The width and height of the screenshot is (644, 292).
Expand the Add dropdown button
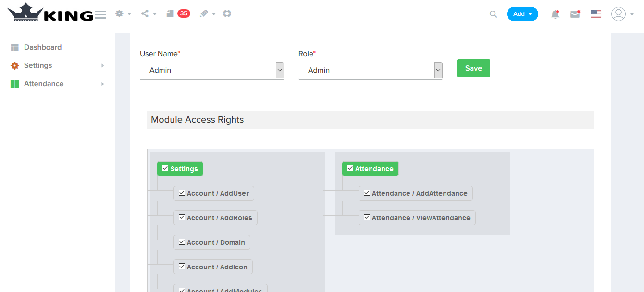522,14
